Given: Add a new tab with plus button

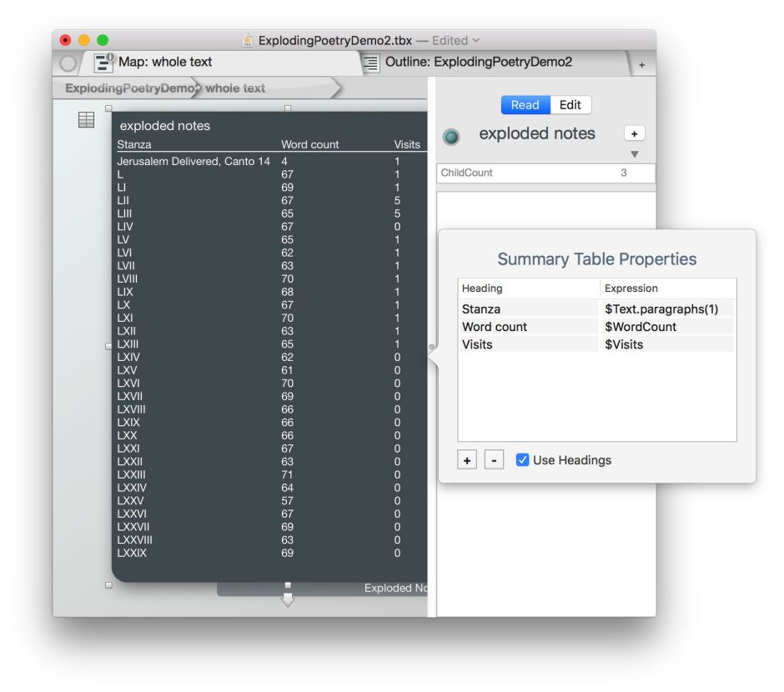Looking at the screenshot, I should click(641, 64).
